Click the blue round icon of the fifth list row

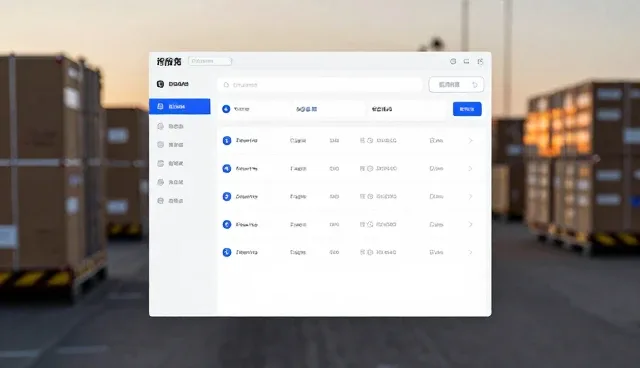coord(227,253)
